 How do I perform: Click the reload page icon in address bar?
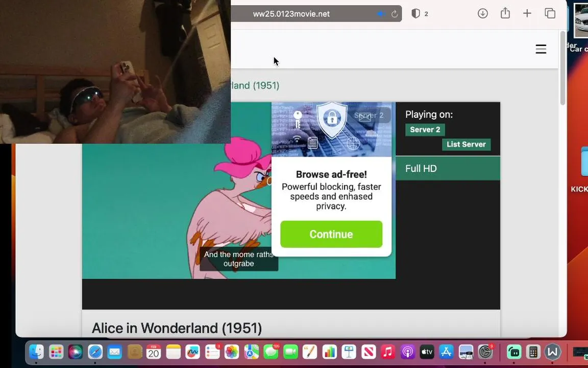point(394,14)
